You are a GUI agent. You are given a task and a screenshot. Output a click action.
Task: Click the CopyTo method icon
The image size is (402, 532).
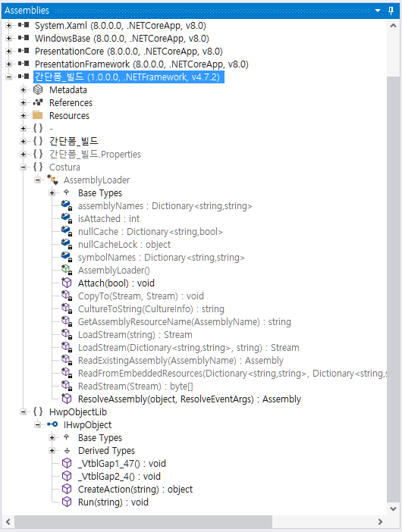click(x=67, y=296)
